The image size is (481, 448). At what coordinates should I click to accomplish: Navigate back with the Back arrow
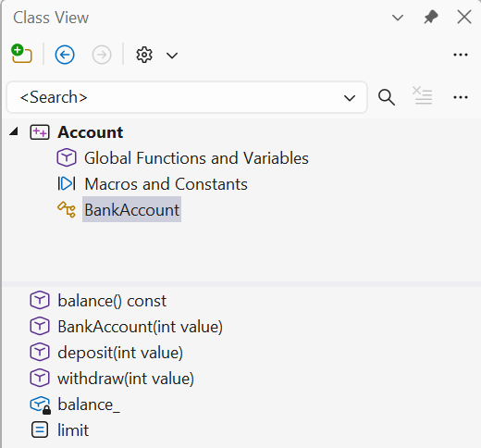tap(65, 55)
